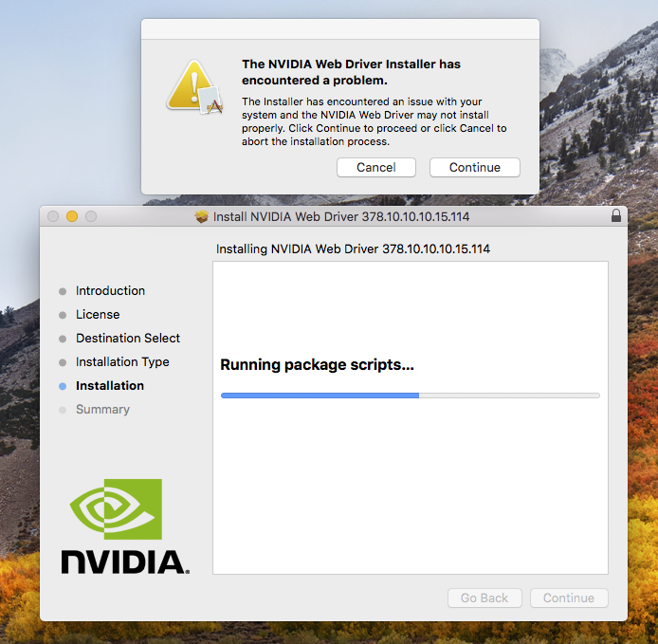Image resolution: width=658 pixels, height=644 pixels.
Task: Click the disabled Continue button at bottom
Action: pyautogui.click(x=569, y=598)
